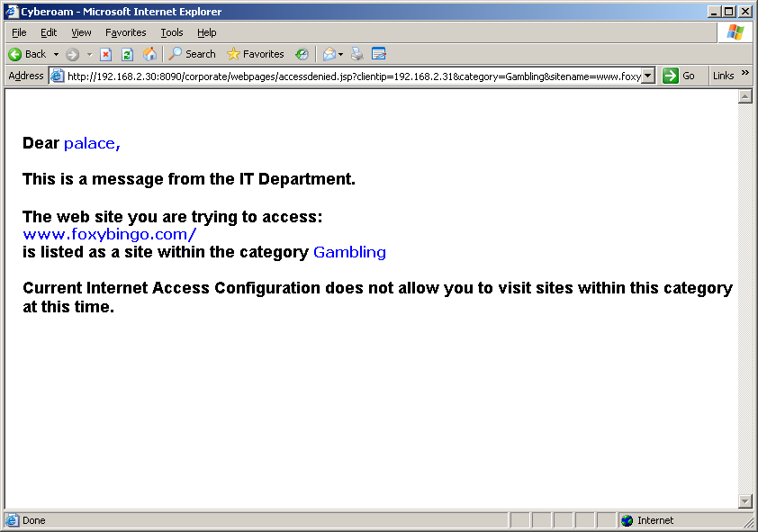Click the status bar page icon
The image size is (758, 532).
click(x=12, y=520)
